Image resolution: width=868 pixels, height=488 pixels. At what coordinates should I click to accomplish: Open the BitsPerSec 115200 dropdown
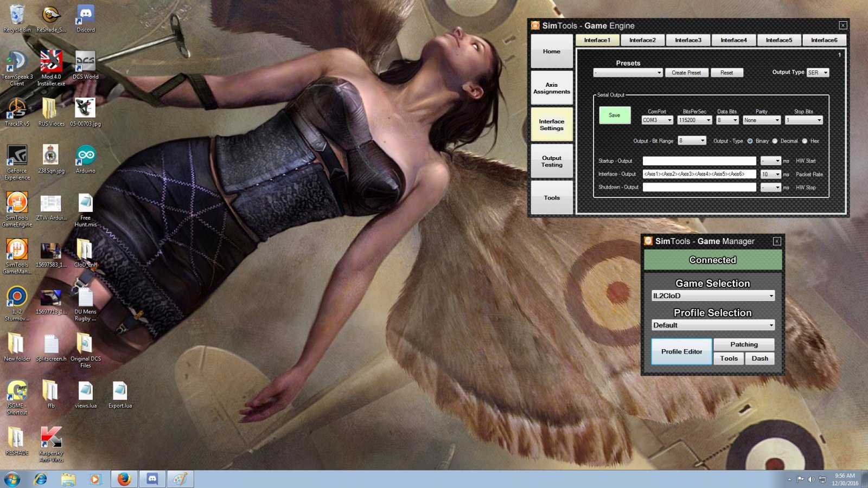[694, 120]
